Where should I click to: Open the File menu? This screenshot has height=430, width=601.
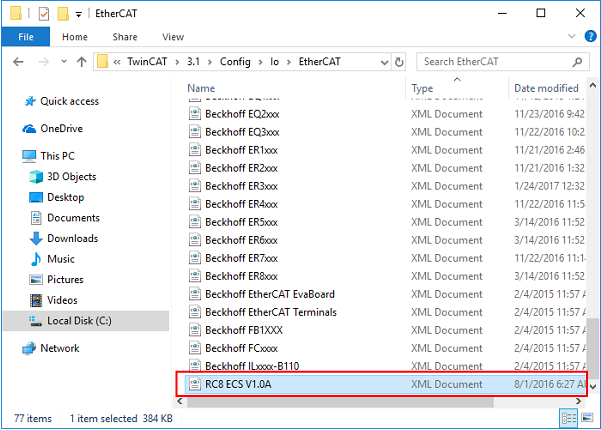(26, 37)
